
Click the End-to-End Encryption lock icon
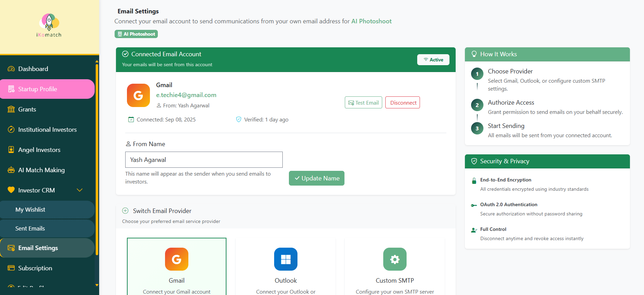(x=474, y=181)
